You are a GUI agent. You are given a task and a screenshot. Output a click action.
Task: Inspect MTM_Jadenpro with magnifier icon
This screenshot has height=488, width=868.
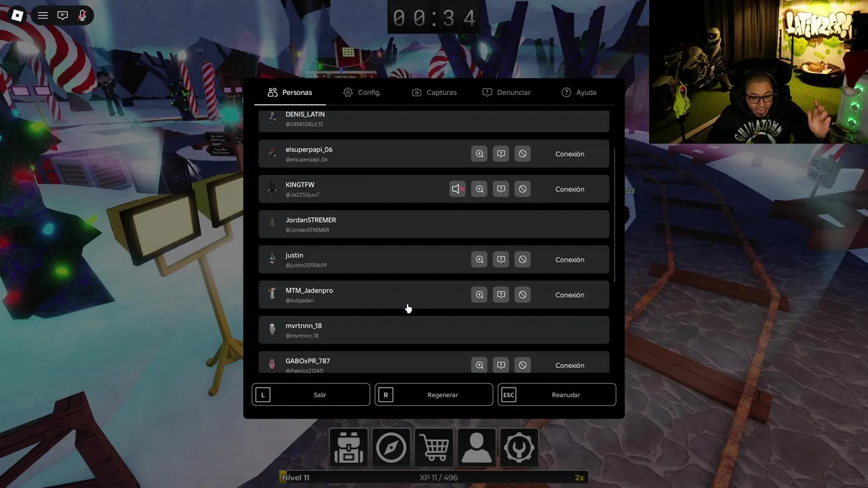point(479,295)
